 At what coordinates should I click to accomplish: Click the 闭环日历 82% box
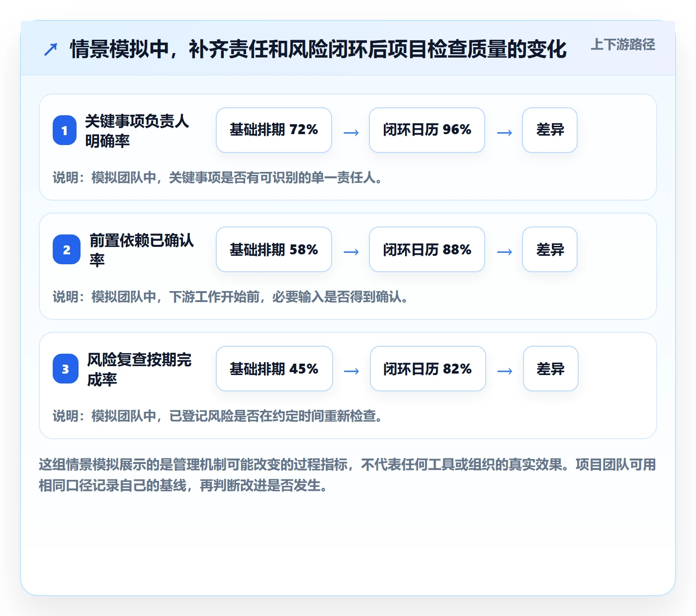click(428, 369)
